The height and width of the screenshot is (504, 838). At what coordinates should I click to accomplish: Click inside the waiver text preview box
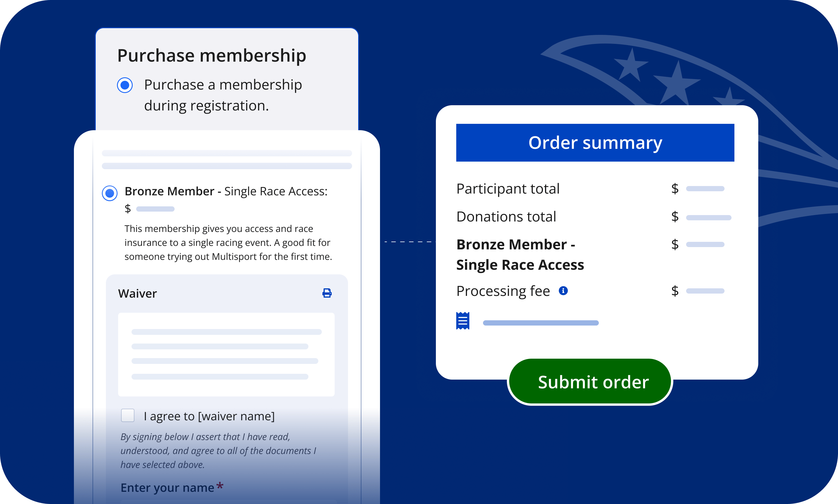226,354
